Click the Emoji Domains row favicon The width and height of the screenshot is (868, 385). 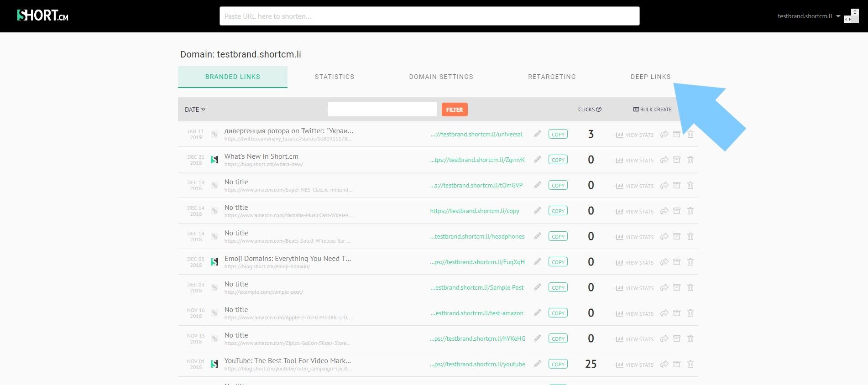[x=214, y=262]
